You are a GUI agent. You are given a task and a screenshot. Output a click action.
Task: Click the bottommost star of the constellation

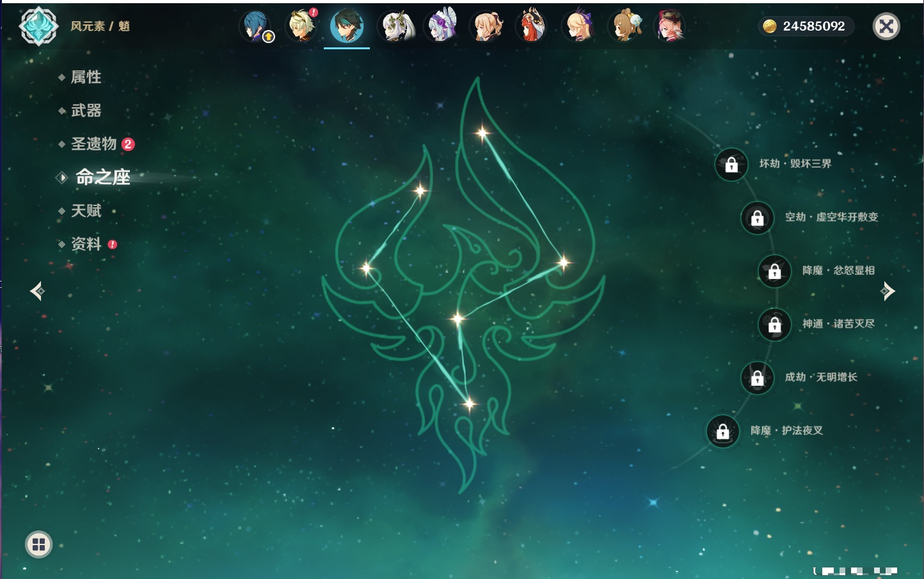click(469, 404)
